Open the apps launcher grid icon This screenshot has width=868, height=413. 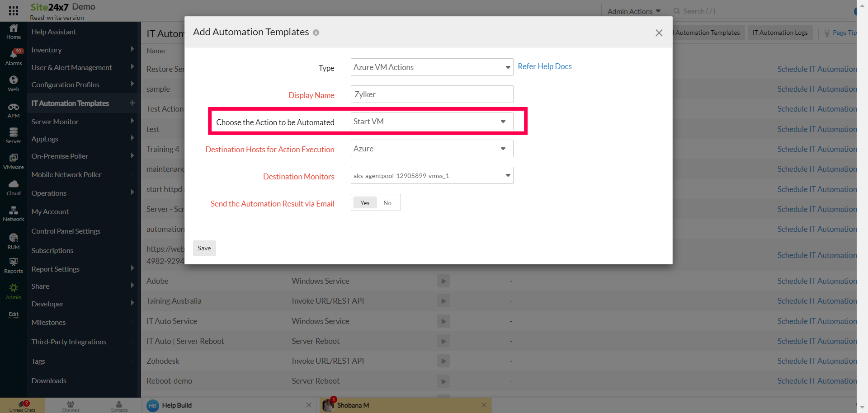click(x=13, y=10)
